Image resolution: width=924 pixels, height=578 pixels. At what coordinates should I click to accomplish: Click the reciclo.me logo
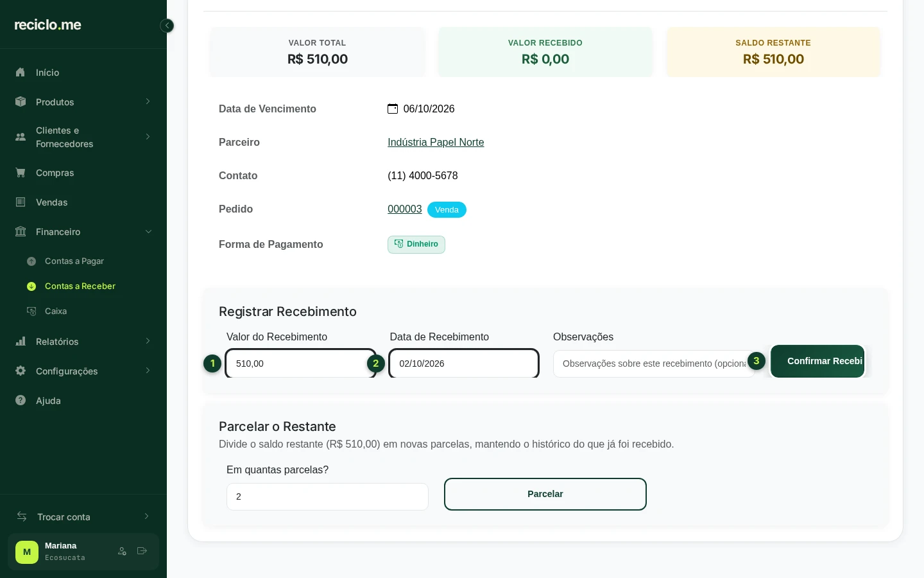[48, 25]
